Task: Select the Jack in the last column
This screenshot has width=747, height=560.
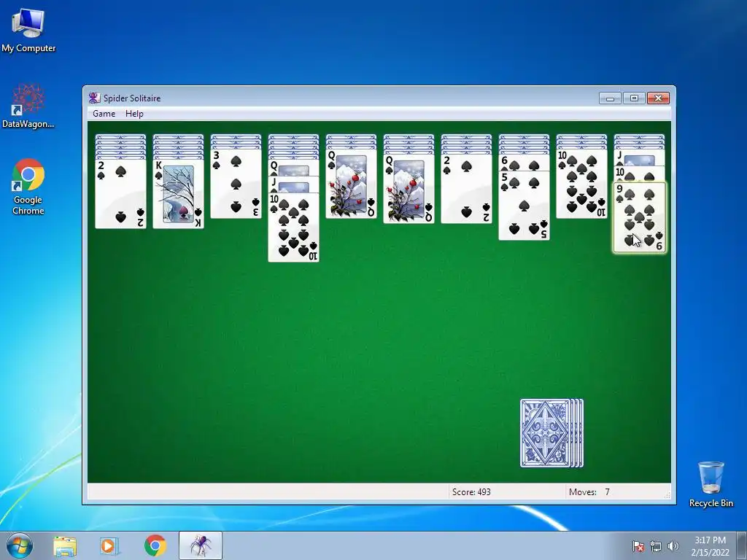Action: point(639,157)
